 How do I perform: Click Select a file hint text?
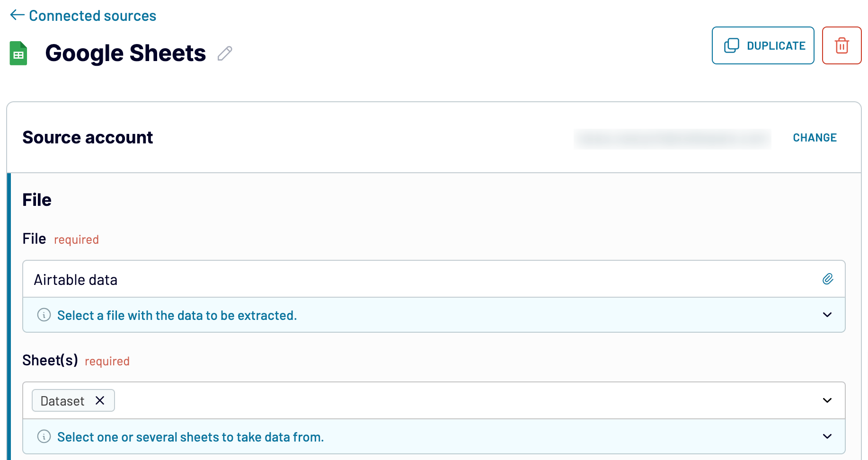(177, 315)
